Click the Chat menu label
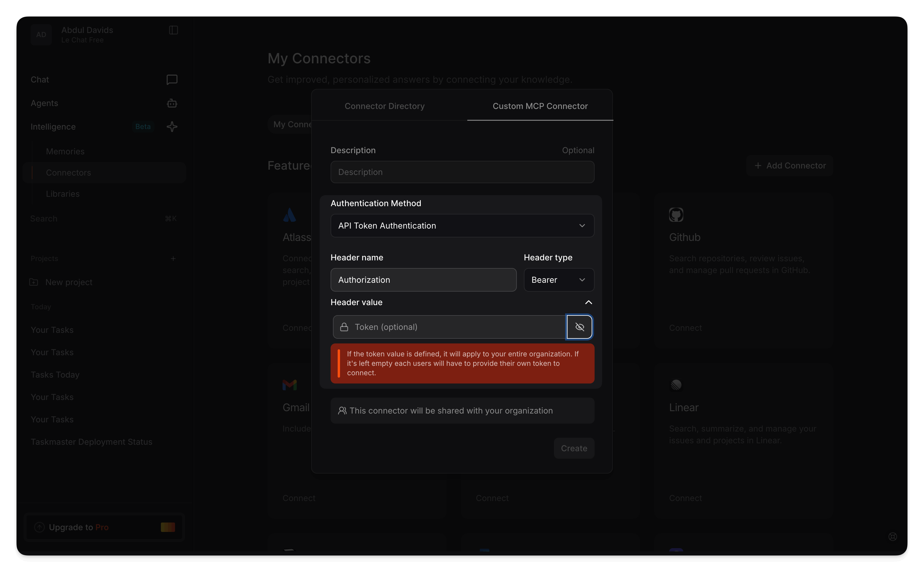This screenshot has height=572, width=924. (x=40, y=80)
